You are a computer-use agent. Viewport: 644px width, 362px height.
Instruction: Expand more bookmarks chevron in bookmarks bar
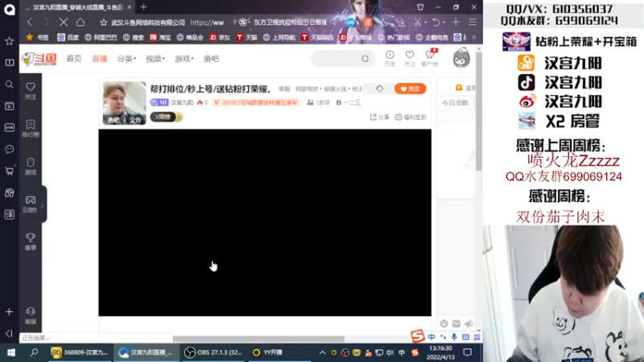click(x=474, y=37)
